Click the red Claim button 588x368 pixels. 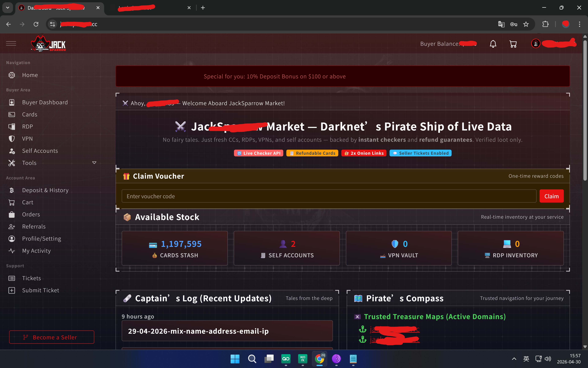tap(552, 196)
